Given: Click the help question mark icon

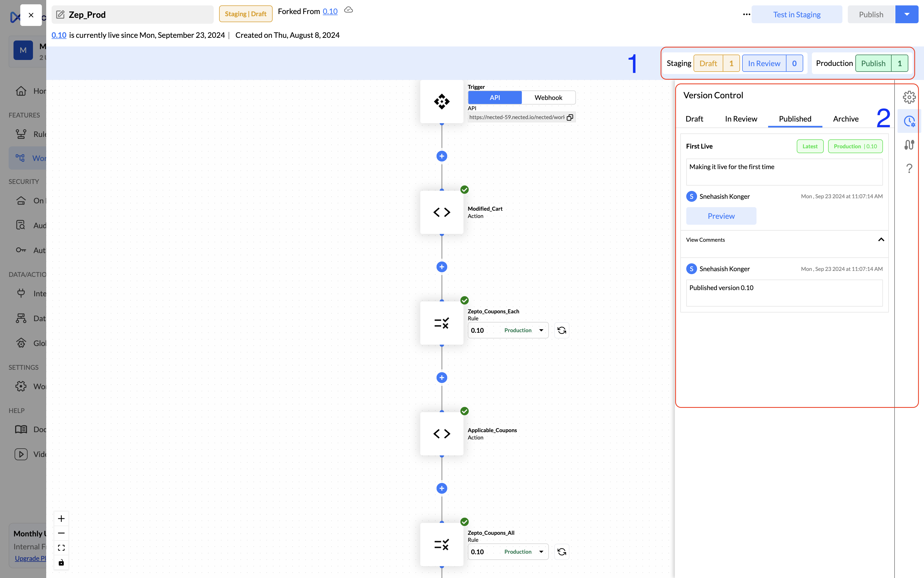Looking at the screenshot, I should click(909, 168).
